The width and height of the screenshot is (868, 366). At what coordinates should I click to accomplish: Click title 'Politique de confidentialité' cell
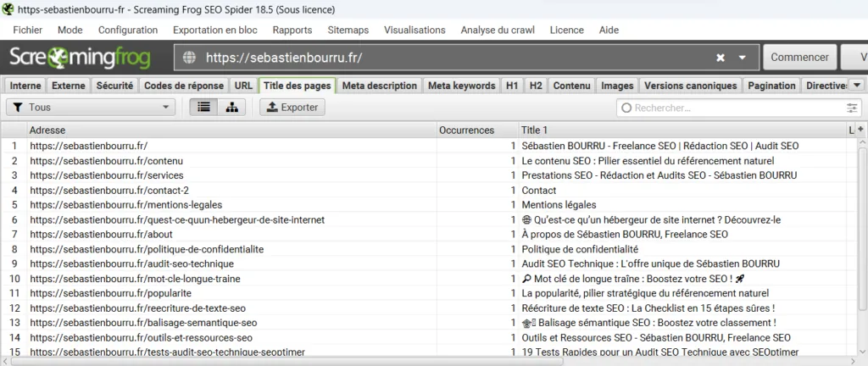[682, 249]
